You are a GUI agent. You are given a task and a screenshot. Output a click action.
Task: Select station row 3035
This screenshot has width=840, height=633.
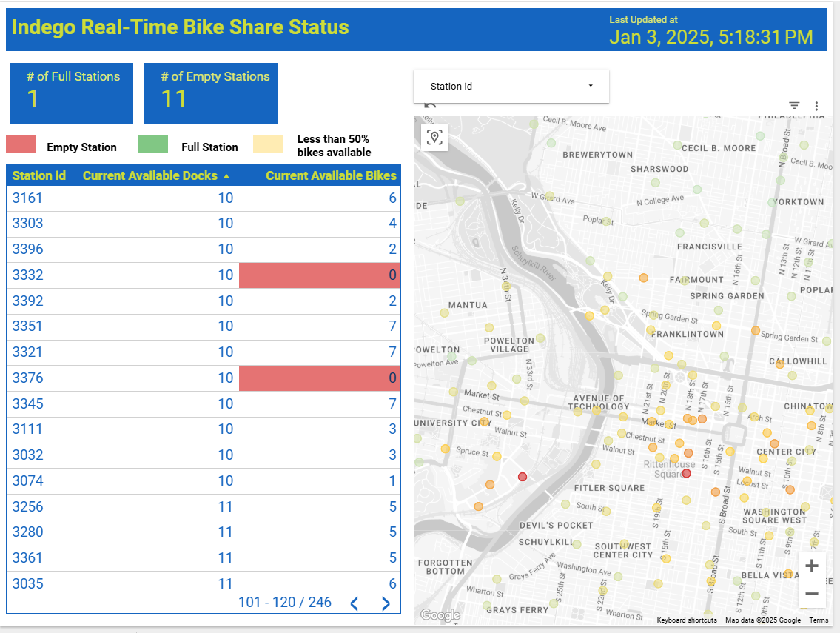click(x=204, y=583)
